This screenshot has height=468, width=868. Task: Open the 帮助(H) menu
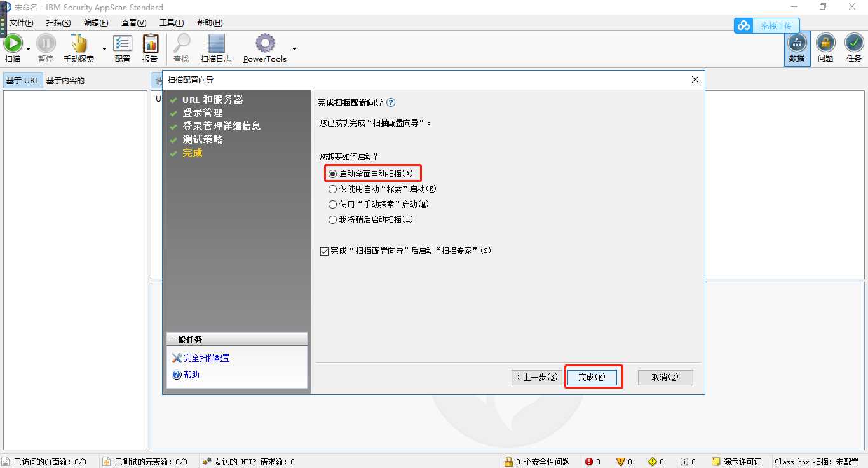pyautogui.click(x=210, y=23)
